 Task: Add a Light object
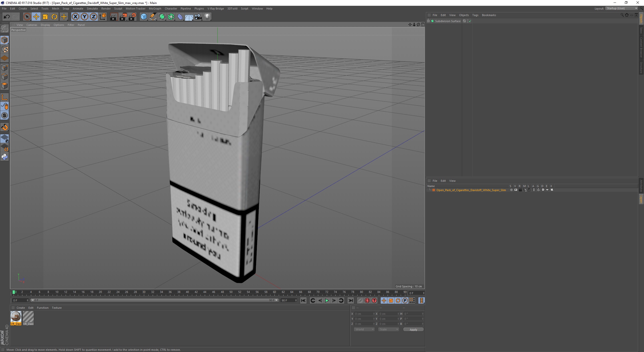pos(207,17)
